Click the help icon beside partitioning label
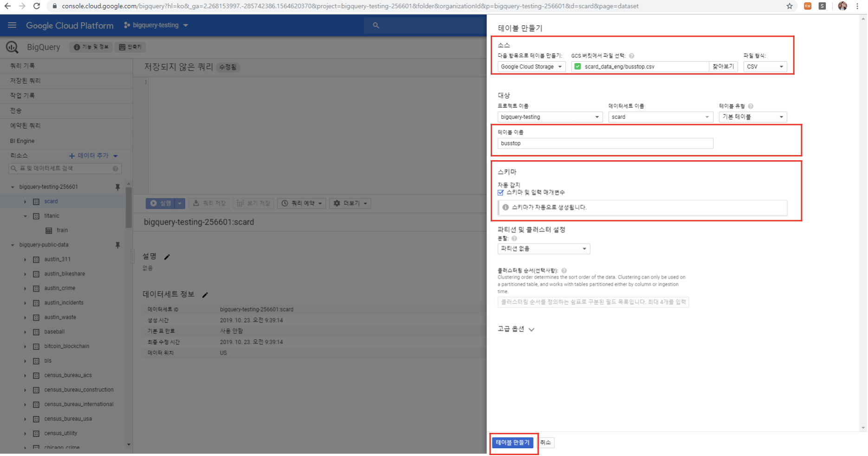Screen dimensions: 868x456 [x=514, y=239]
